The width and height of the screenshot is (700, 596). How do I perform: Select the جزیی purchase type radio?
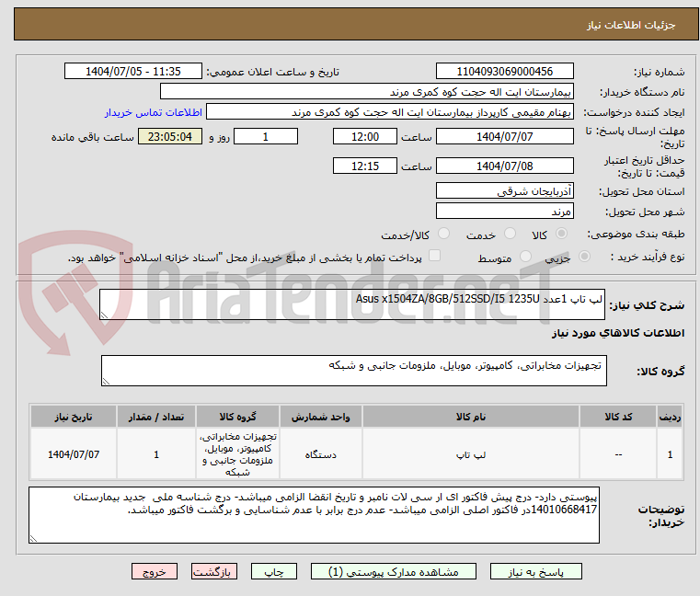click(x=584, y=257)
